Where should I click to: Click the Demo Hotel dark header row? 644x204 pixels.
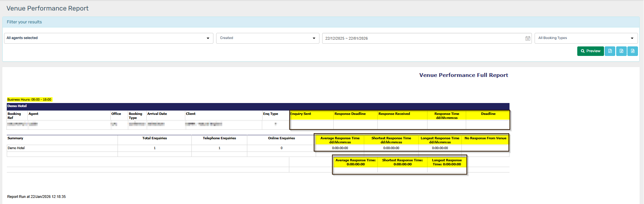(x=258, y=106)
